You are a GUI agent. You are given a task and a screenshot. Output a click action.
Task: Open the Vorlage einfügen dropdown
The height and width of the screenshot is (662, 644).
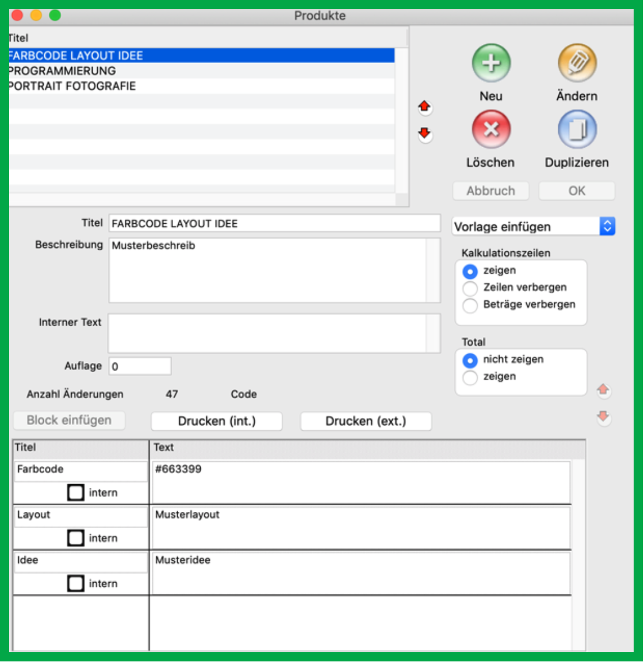(534, 227)
